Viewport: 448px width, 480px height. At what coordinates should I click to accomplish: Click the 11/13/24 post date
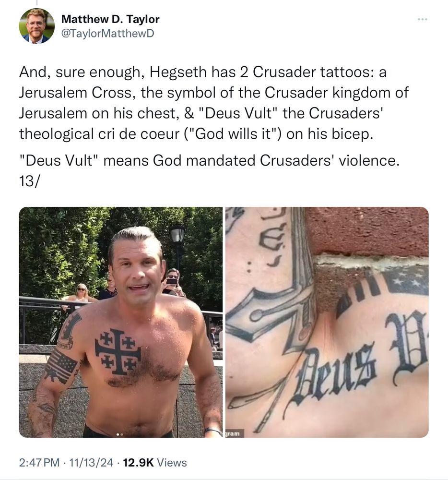pyautogui.click(x=91, y=462)
